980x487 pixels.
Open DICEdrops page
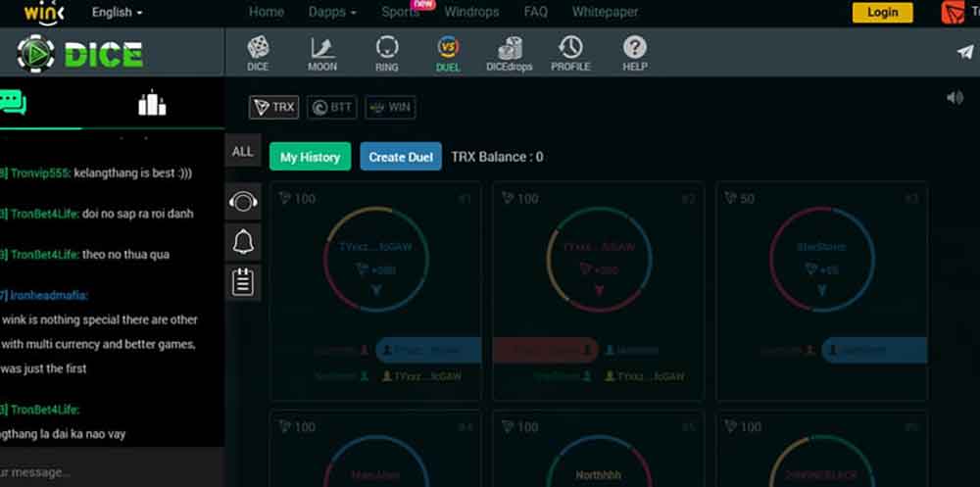510,54
